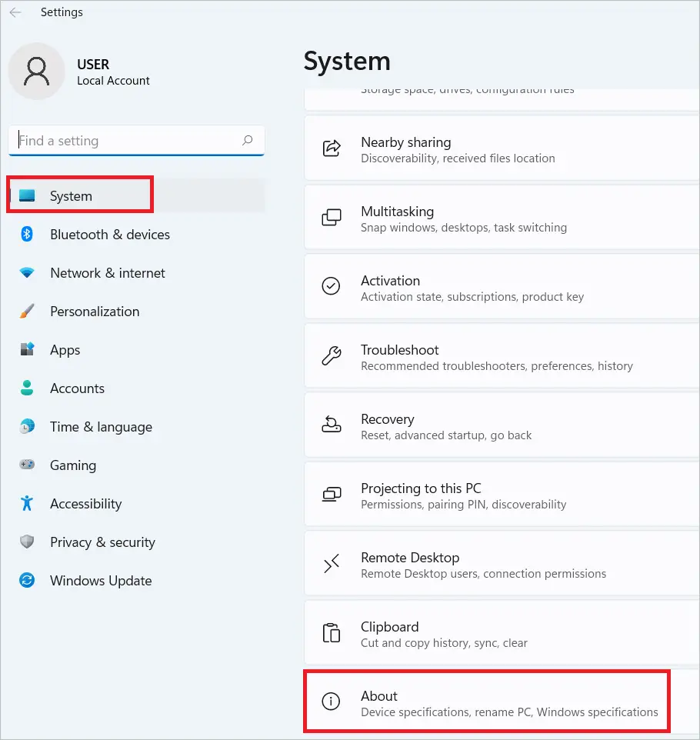Select Accounts in the sidebar
700x740 pixels.
77,388
